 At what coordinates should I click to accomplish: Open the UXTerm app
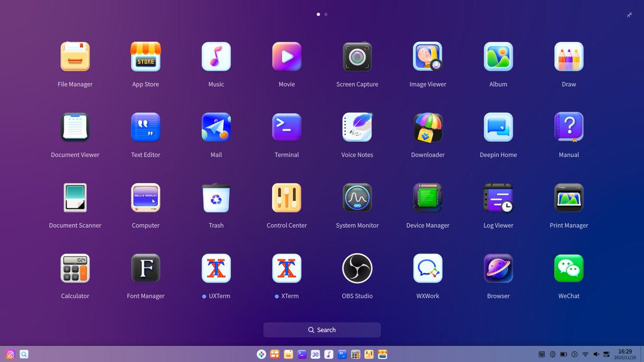coord(216,268)
